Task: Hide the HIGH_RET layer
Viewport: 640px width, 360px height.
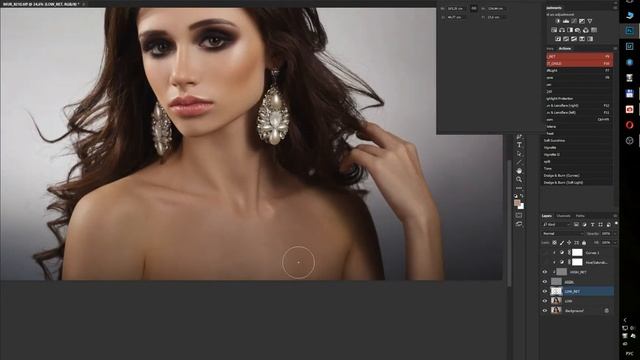Action: (544, 272)
